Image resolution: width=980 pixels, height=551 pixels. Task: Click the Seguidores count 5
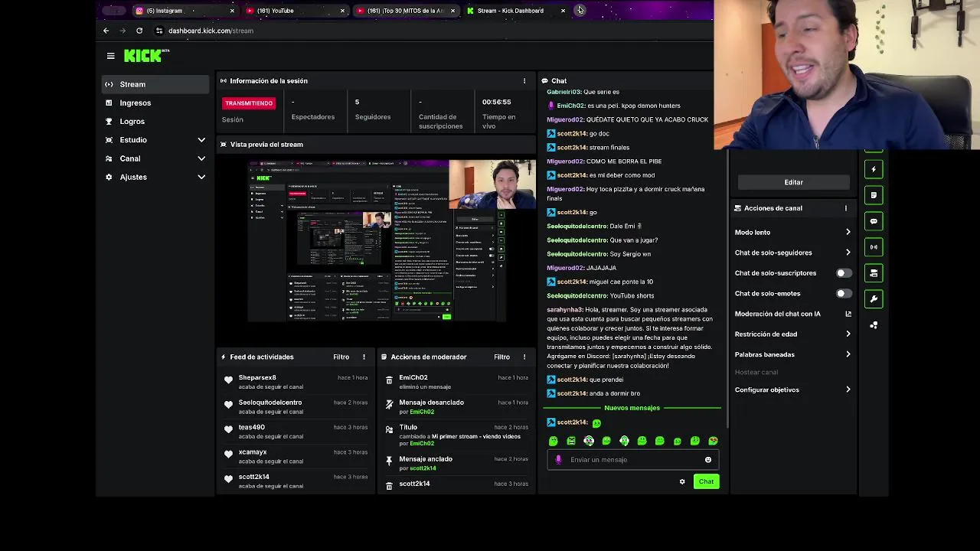pos(357,102)
